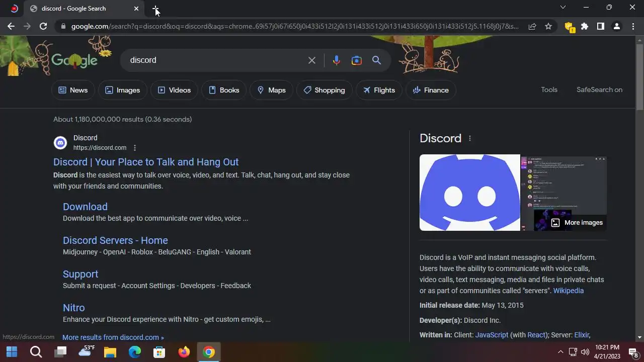Viewport: 644px width, 362px height.
Task: Close the discord - Google Search tab
Action: [136, 9]
